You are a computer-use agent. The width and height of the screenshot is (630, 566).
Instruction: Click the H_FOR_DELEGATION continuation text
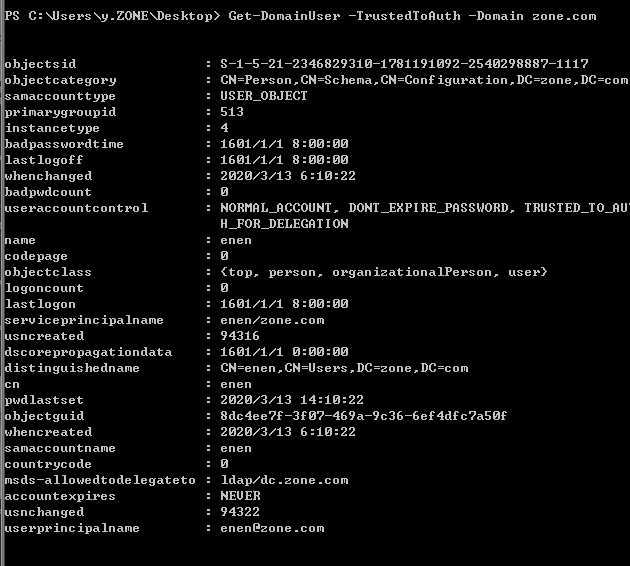coord(284,224)
